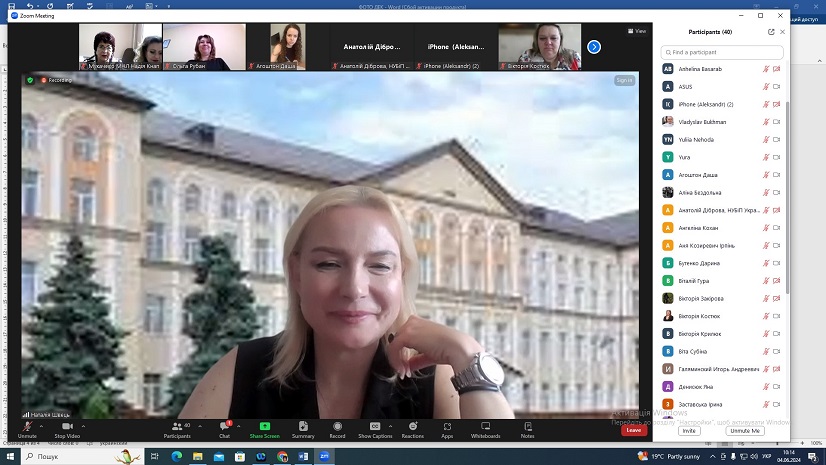Open Microsoft Edge from the taskbar
Screen dimensions: 826x465
pyautogui.click(x=176, y=456)
